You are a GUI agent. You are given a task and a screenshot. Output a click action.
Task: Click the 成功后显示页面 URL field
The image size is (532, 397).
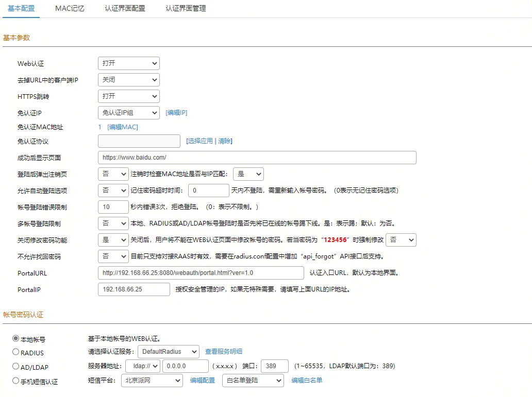[257, 158]
